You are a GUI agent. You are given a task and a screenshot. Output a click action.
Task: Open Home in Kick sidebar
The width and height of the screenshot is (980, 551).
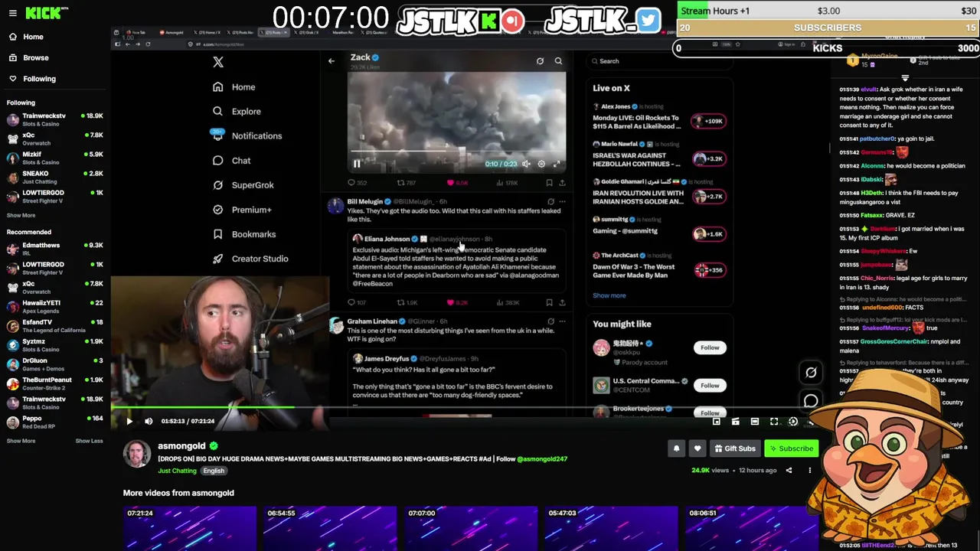(33, 37)
